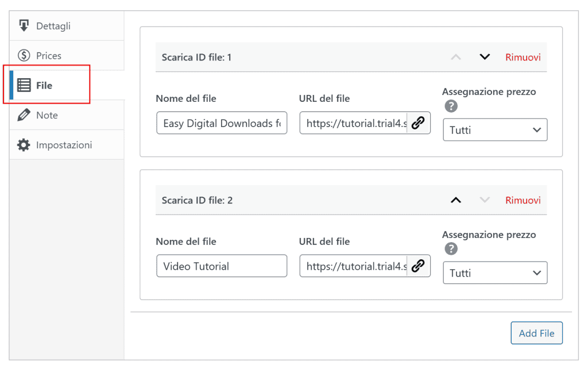The width and height of the screenshot is (588, 368).
Task: Click the Prices dollar icon in sidebar
Action: (24, 56)
